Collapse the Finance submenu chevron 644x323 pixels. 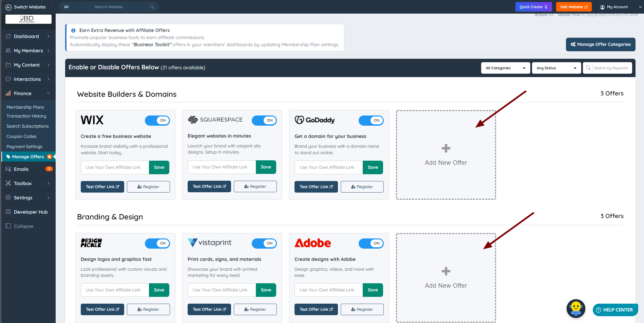(x=49, y=93)
